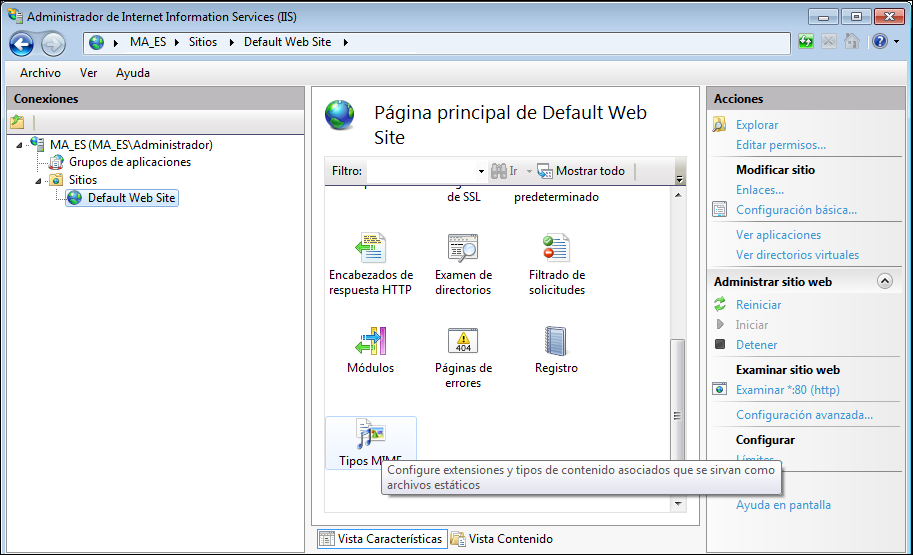
Task: Click the back navigation arrow button
Action: (x=22, y=43)
